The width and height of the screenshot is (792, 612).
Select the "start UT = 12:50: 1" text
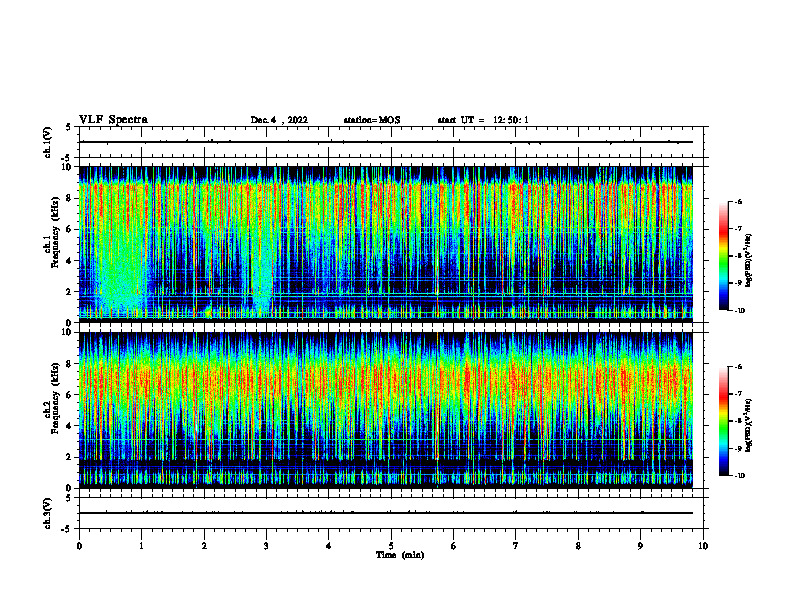(x=483, y=120)
